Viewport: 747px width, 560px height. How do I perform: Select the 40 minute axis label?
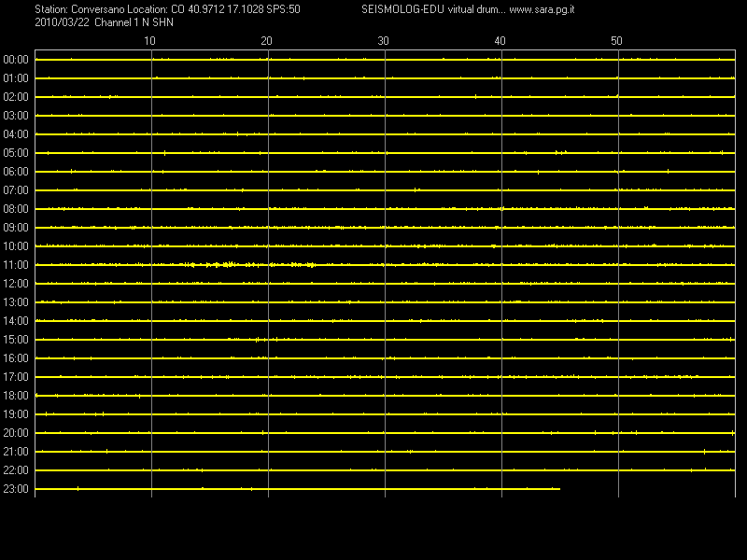(x=500, y=41)
